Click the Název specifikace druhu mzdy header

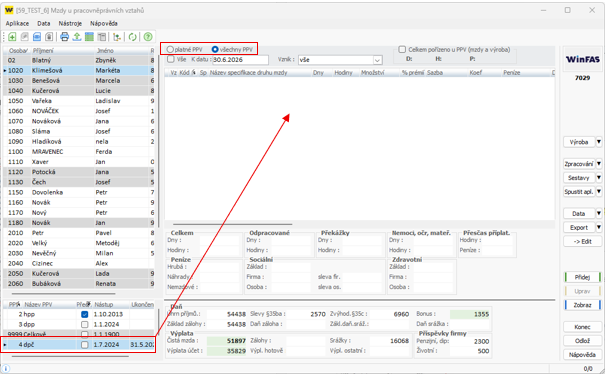(260, 73)
